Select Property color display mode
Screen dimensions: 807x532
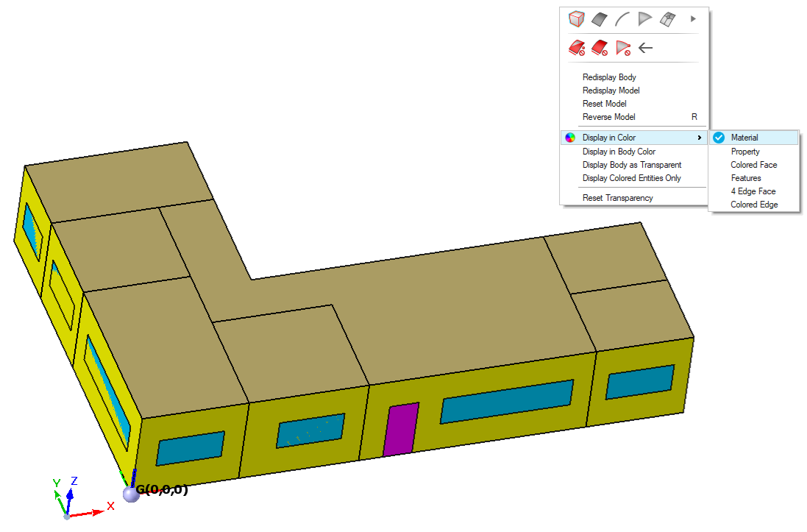(x=744, y=152)
